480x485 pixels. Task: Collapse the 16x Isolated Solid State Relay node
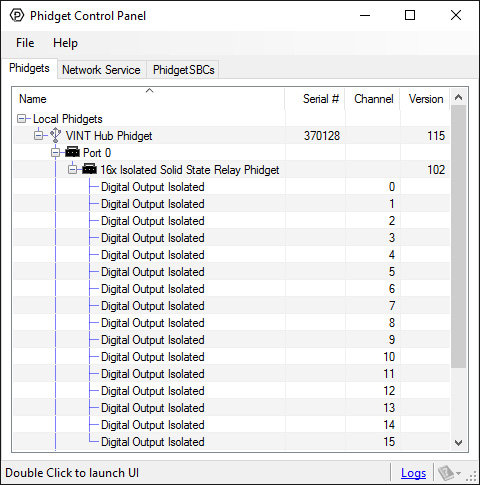tap(72, 170)
